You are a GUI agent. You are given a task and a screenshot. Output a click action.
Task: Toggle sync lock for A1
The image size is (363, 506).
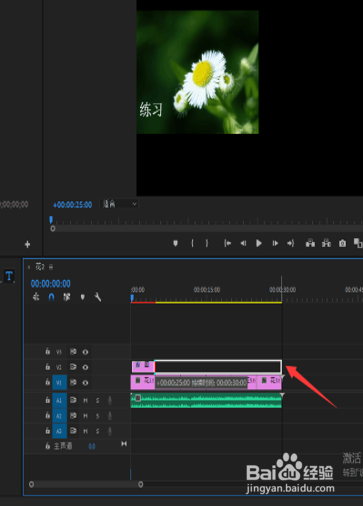pyautogui.click(x=73, y=400)
